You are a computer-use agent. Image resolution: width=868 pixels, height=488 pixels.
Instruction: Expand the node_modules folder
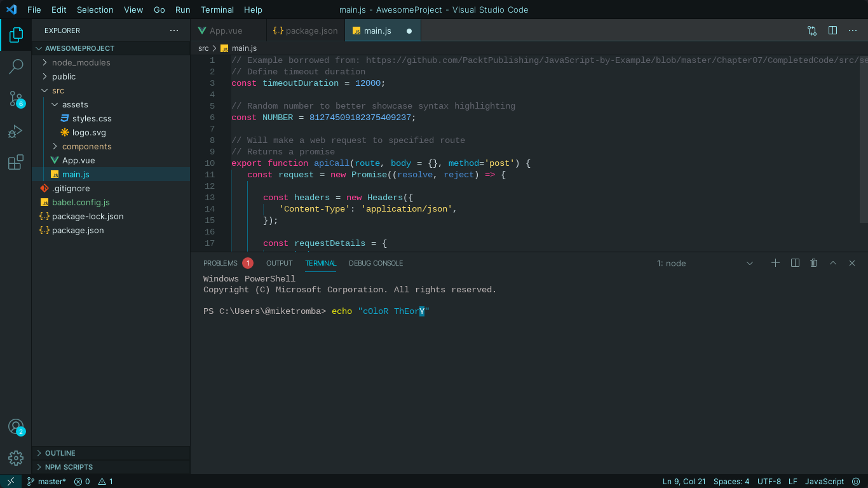click(81, 62)
